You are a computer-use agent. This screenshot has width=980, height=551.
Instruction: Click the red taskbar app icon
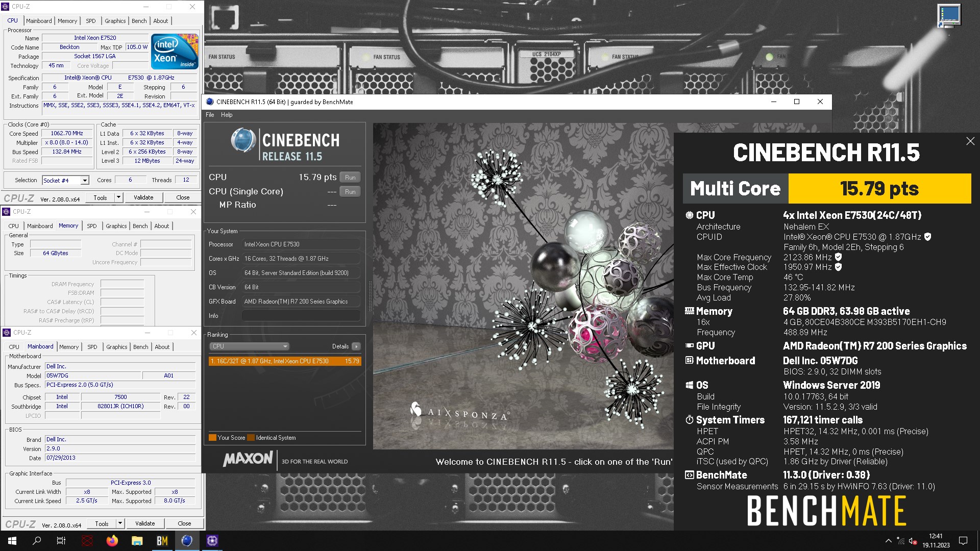pos(87,541)
